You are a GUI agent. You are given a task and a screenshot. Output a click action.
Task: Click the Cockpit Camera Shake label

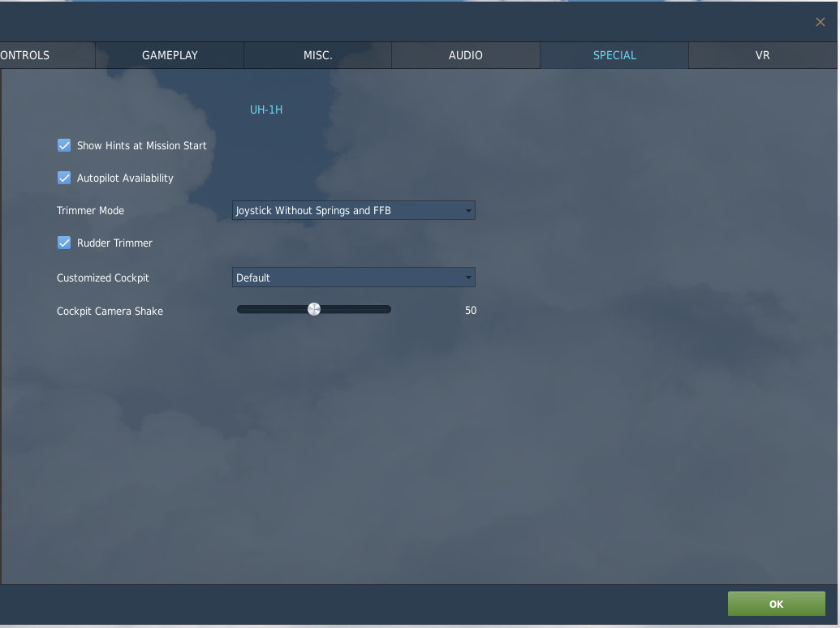110,311
